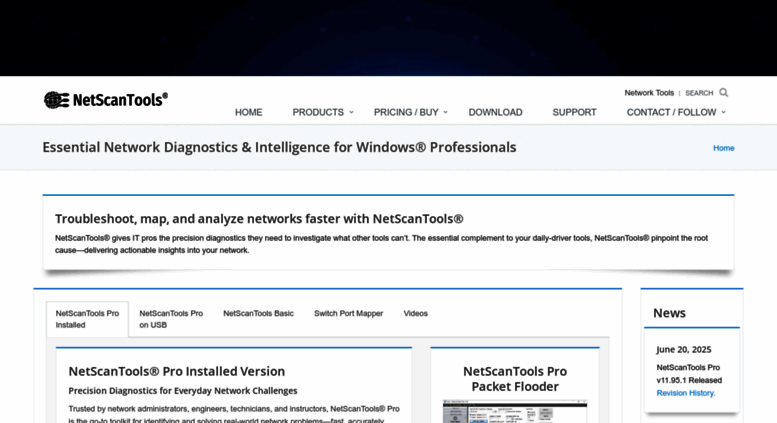Click the 'News' heading
The image size is (777, 423).
(x=669, y=313)
